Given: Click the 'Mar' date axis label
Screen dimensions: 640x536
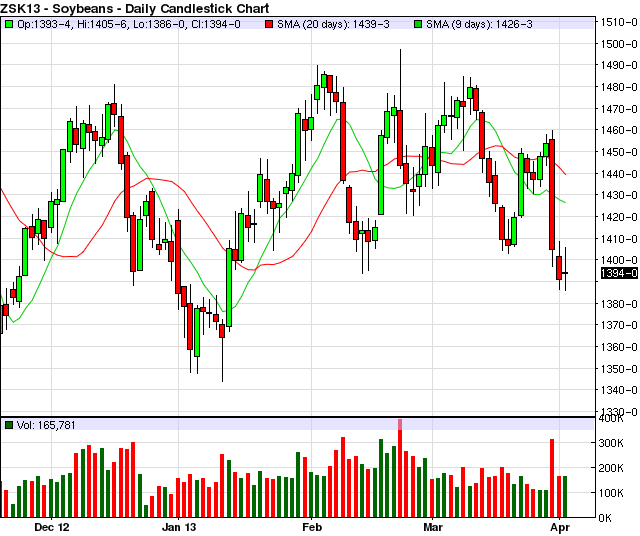Looking at the screenshot, I should pos(433,527).
